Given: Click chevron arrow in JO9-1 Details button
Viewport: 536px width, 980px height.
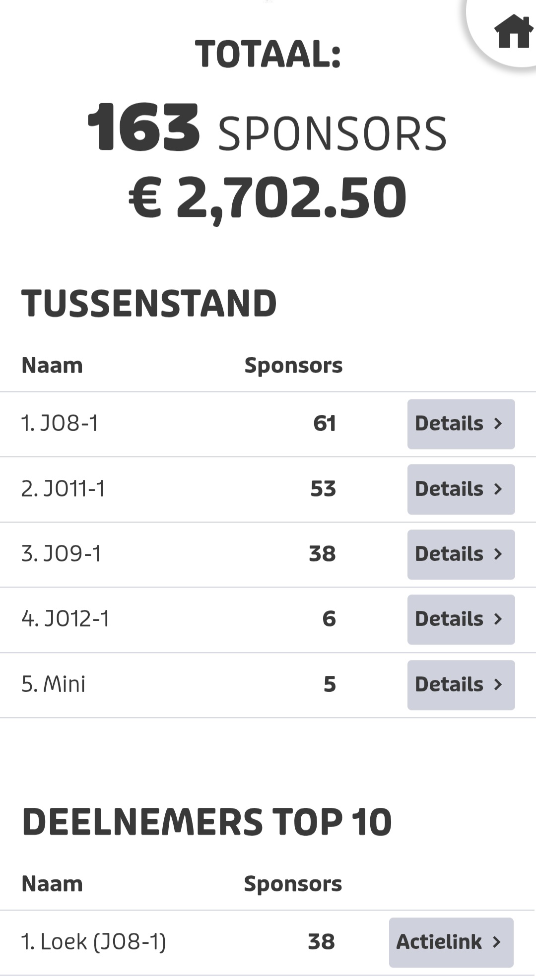Looking at the screenshot, I should coord(498,554).
